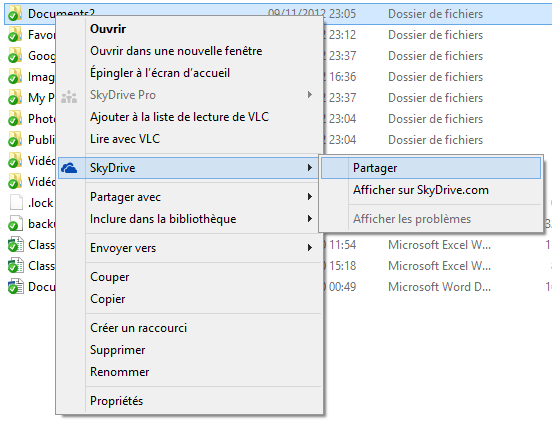Expand Inclure dans la bibliothèque submenu arrow

pyautogui.click(x=309, y=219)
